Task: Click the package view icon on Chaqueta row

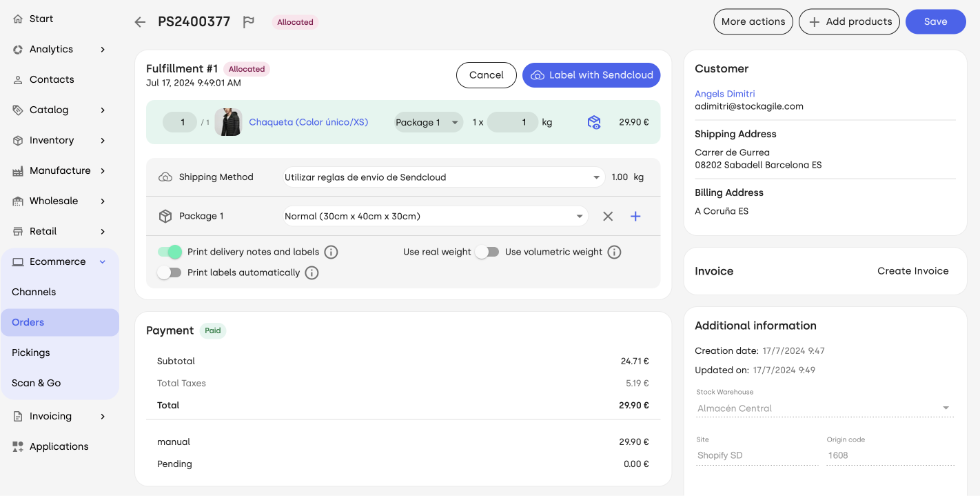Action: click(594, 122)
